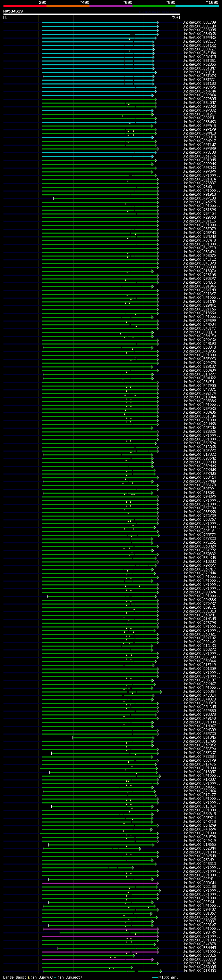The image size is (222, 980).
Task: Select the UniRef100_Q6QAQ5 label
Action: [x=199, y=967]
